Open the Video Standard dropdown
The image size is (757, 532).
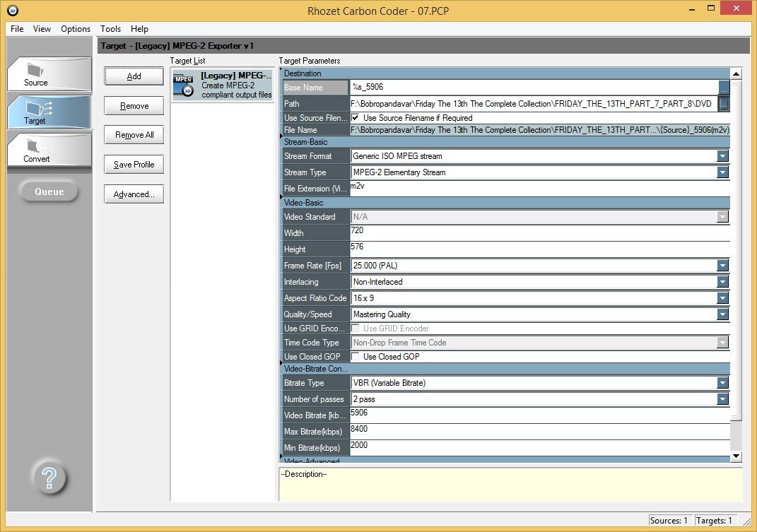722,217
